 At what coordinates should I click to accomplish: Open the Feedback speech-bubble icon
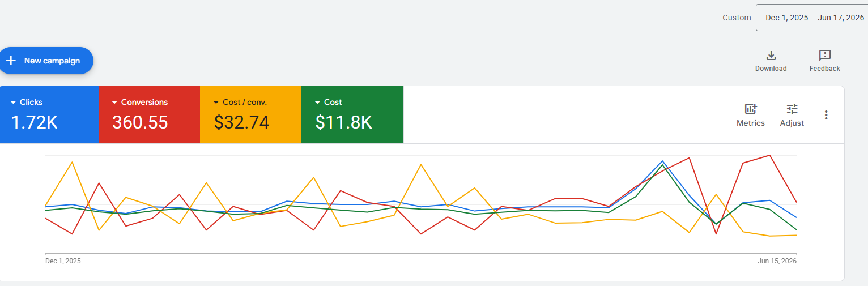(824, 56)
